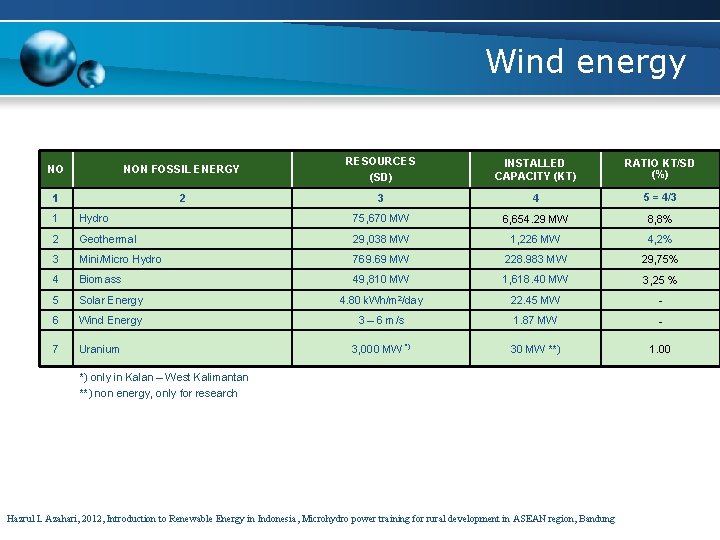Click the "Wind Energy" row label
This screenshot has width=720, height=540.
[x=110, y=320]
